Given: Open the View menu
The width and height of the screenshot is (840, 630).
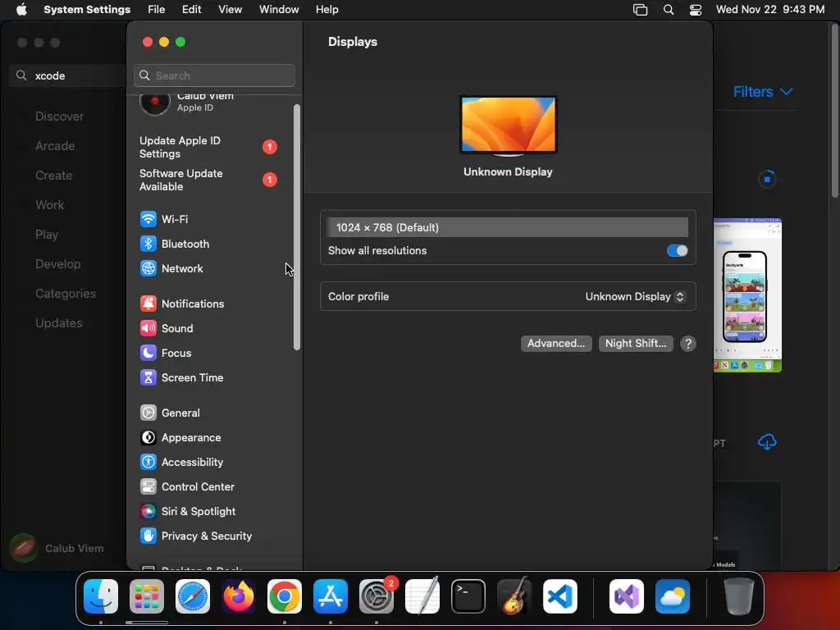Looking at the screenshot, I should 231,10.
